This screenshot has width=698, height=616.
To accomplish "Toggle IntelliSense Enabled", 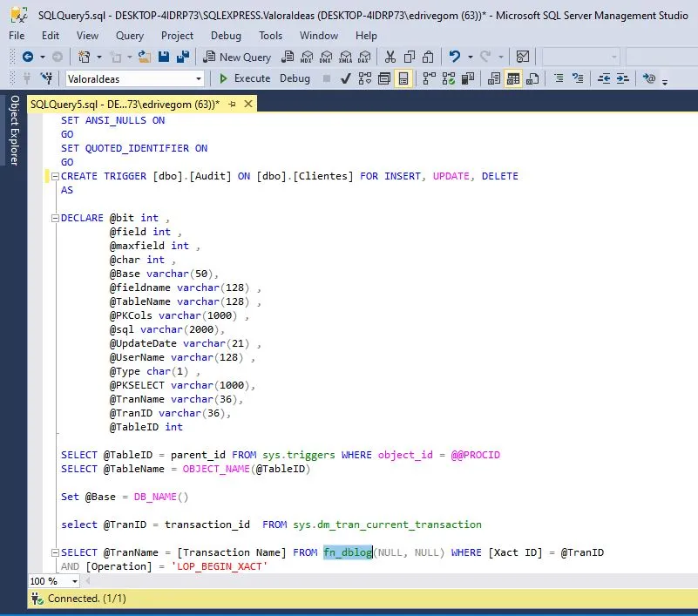I will [x=403, y=78].
